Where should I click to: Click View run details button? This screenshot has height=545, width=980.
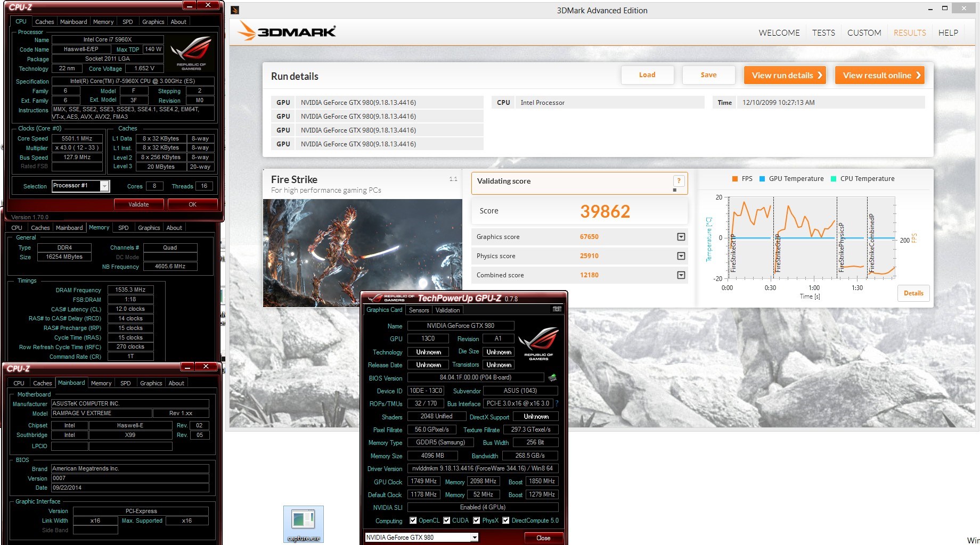[x=786, y=75]
